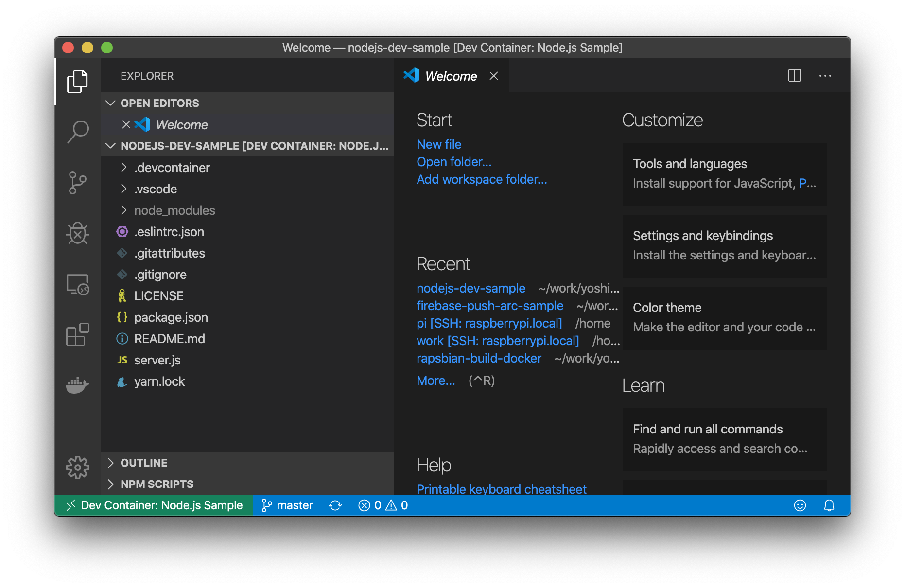Open recent firebase-push-arc-sample link
Image resolution: width=905 pixels, height=588 pixels.
(490, 306)
